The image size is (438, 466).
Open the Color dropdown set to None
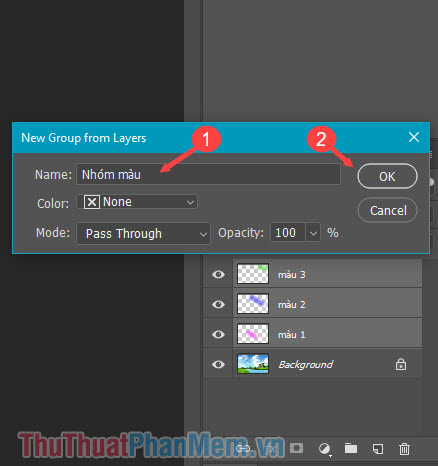[137, 202]
